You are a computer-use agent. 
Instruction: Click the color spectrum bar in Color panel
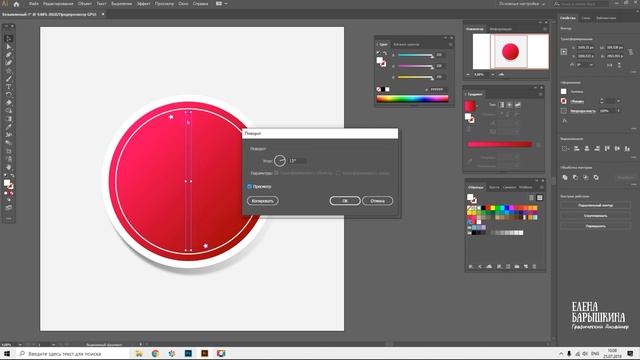[412, 98]
